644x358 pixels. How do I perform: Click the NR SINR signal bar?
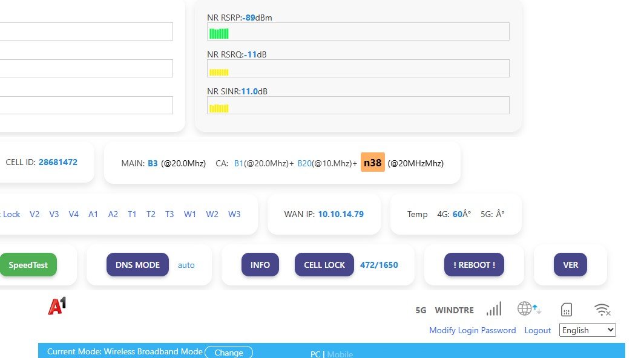[x=358, y=105]
